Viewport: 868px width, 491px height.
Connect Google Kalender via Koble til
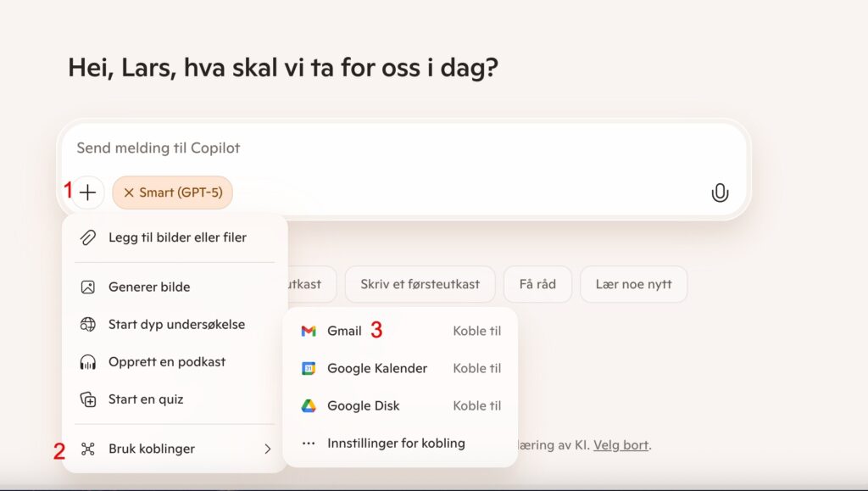click(477, 368)
